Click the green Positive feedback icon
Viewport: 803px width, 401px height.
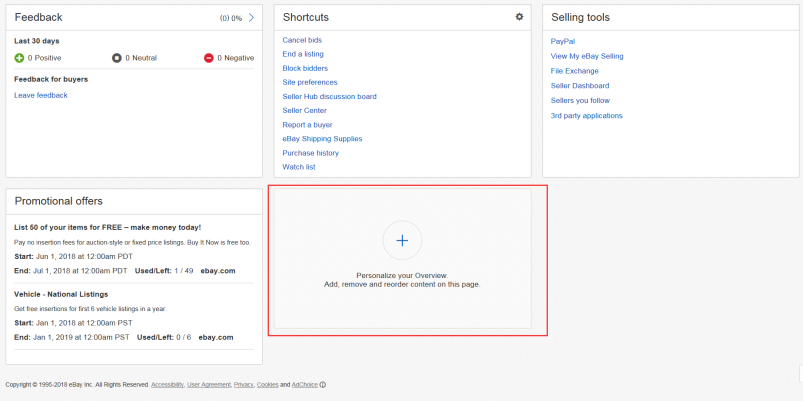[20, 58]
